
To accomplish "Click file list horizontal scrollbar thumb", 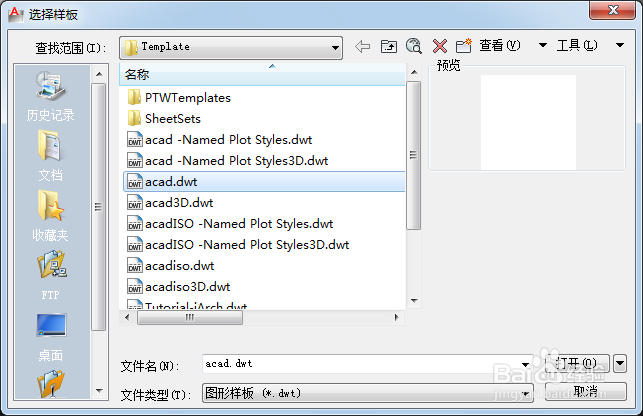I will [x=190, y=317].
